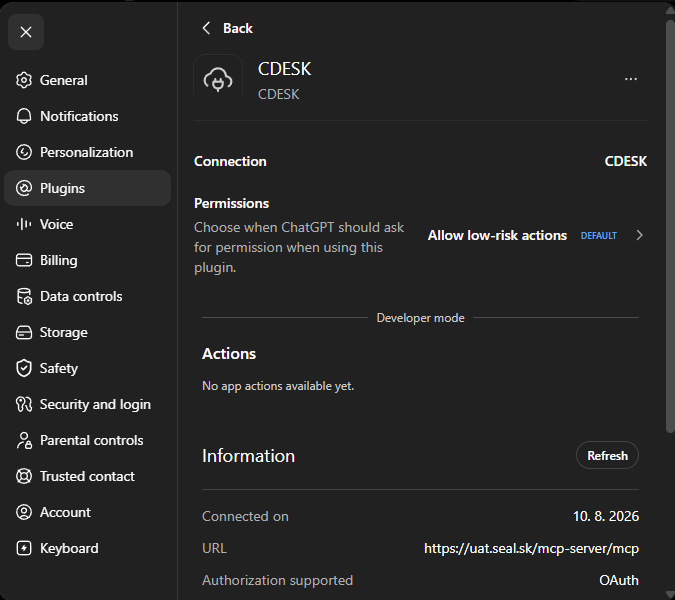Open Security and login settings
Image resolution: width=675 pixels, height=600 pixels.
tap(87, 404)
